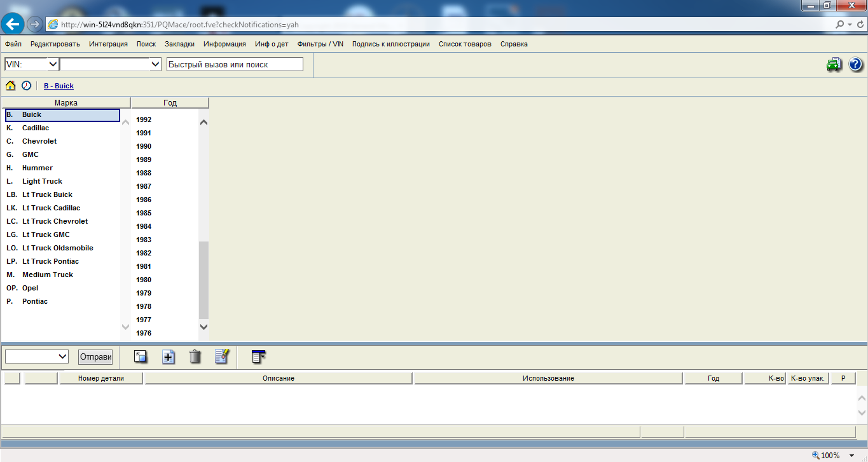Open the list selector dropdown beside Отправи
Image resolution: width=868 pixels, height=462 pixels.
tap(62, 357)
